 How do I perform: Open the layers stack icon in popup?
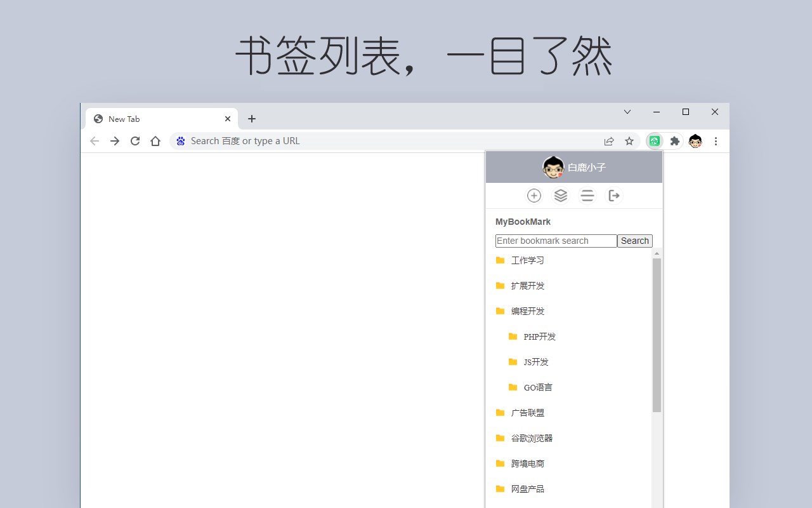[561, 196]
